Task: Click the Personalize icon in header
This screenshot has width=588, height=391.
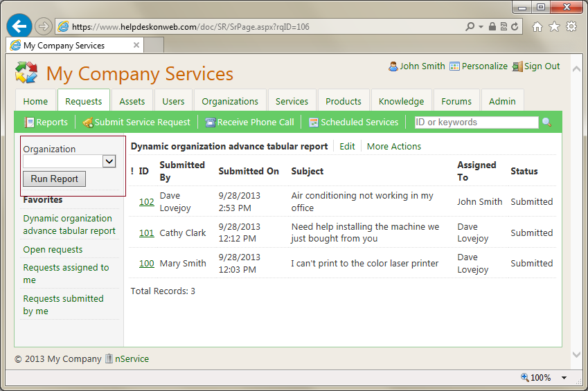Action: pyautogui.click(x=454, y=66)
